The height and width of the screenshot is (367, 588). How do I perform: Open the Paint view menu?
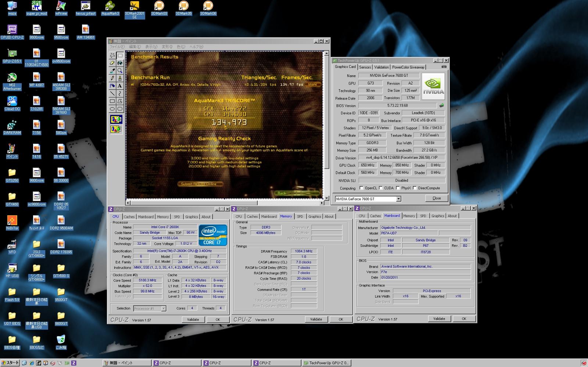tap(151, 47)
